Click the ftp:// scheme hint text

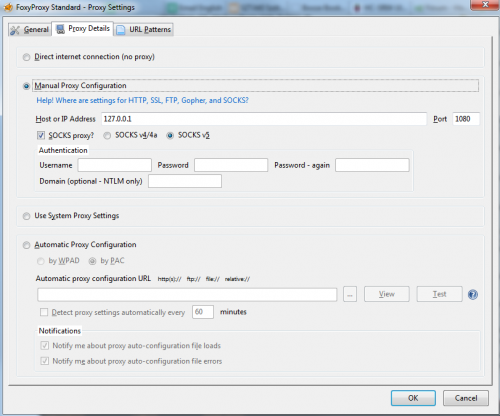(x=193, y=279)
